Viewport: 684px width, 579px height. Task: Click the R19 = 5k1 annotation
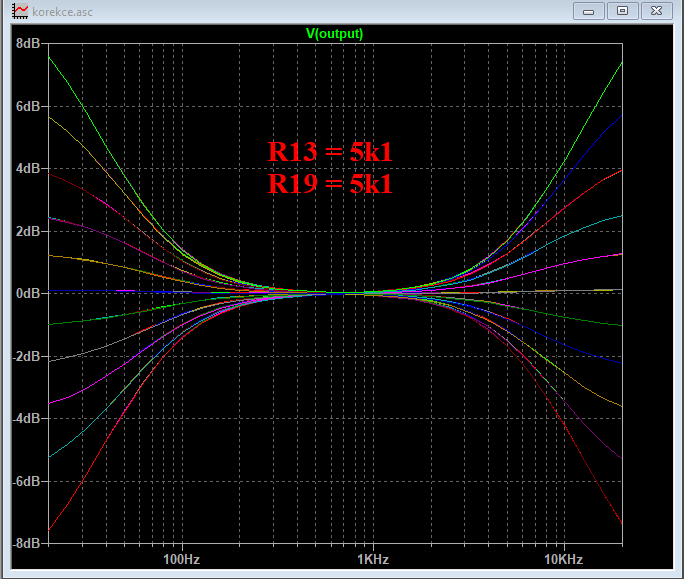click(330, 183)
